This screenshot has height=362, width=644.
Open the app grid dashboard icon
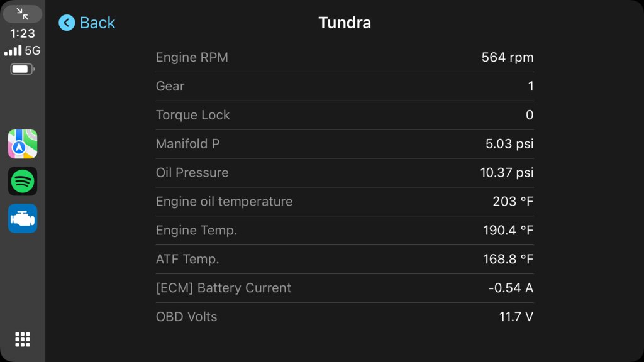pos(23,339)
